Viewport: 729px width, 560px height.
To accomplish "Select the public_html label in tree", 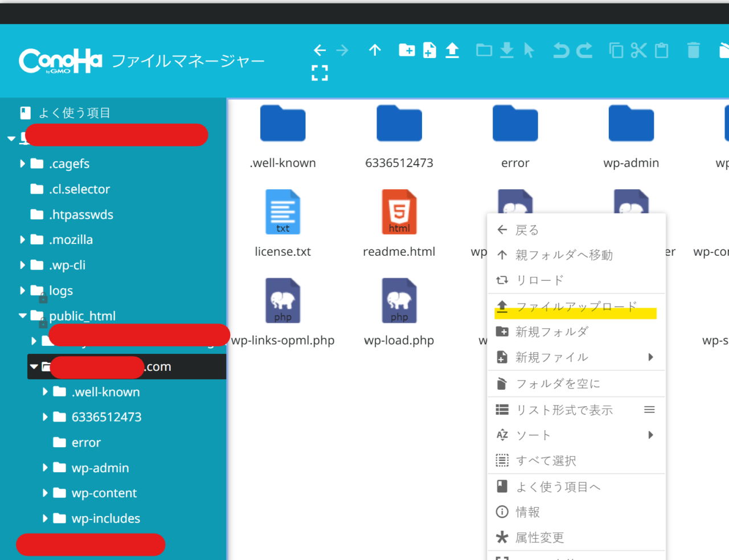I will (82, 316).
